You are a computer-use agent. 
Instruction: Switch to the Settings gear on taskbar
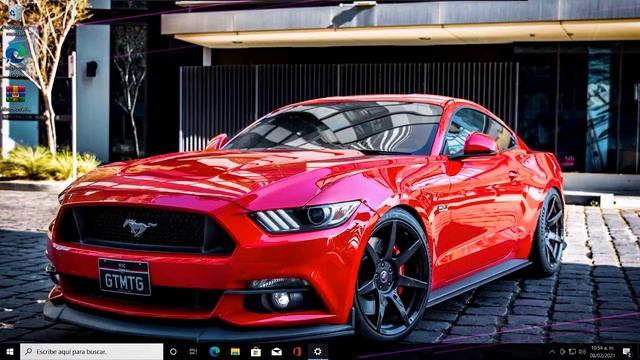pyautogui.click(x=318, y=351)
